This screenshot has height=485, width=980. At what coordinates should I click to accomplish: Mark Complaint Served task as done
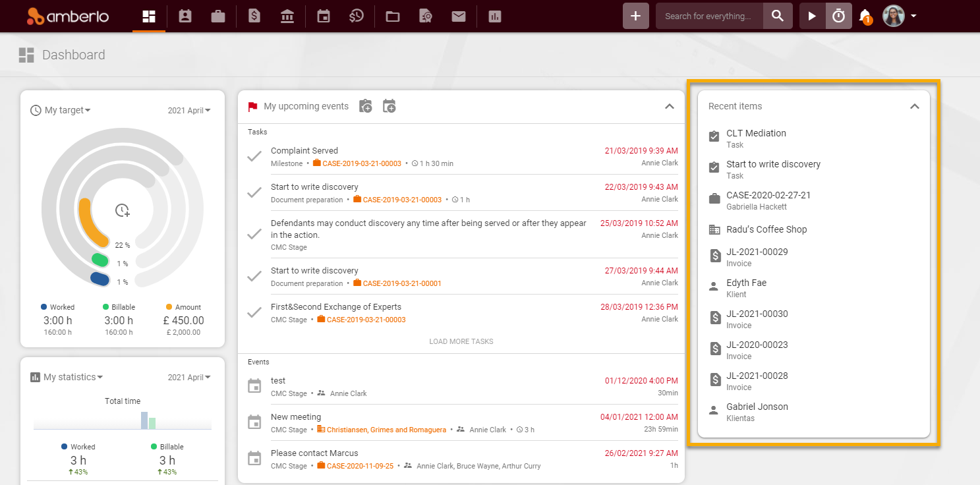pyautogui.click(x=254, y=157)
